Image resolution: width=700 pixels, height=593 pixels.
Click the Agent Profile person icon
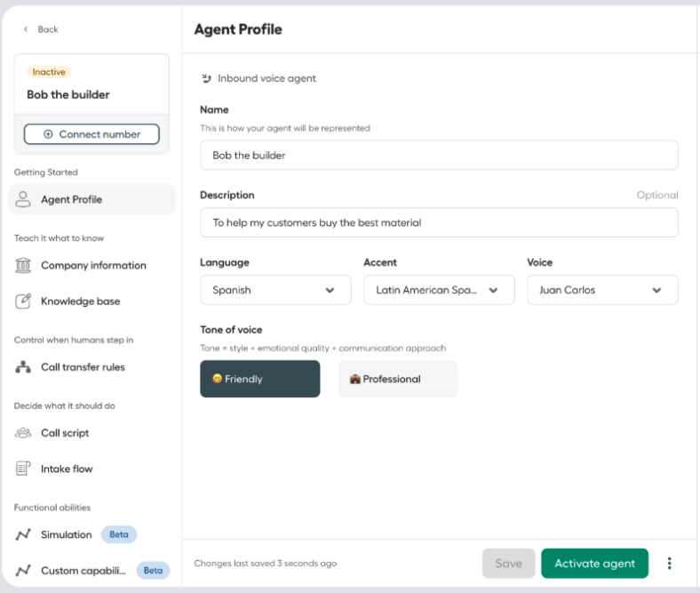(x=23, y=199)
